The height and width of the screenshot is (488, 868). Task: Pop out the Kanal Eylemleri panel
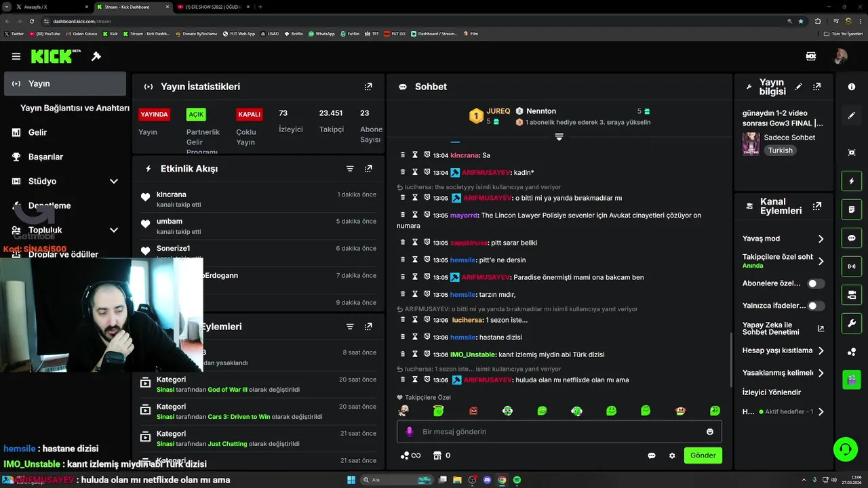pyautogui.click(x=817, y=206)
